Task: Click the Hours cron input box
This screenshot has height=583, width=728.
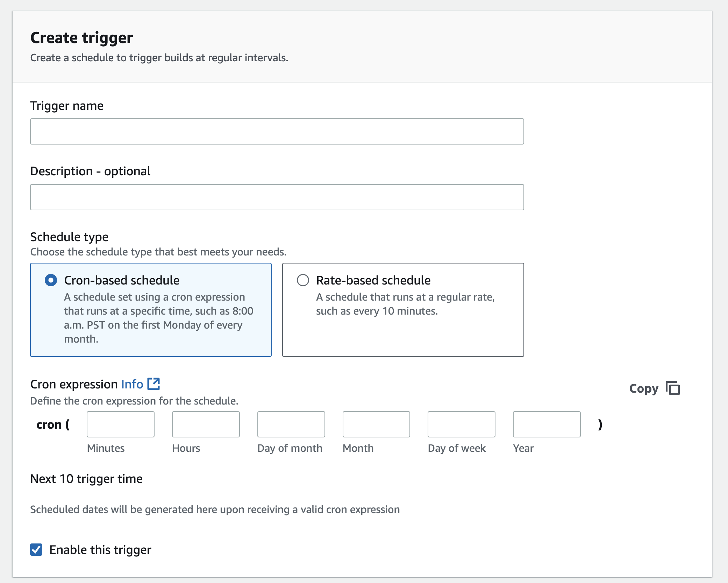Action: [206, 424]
